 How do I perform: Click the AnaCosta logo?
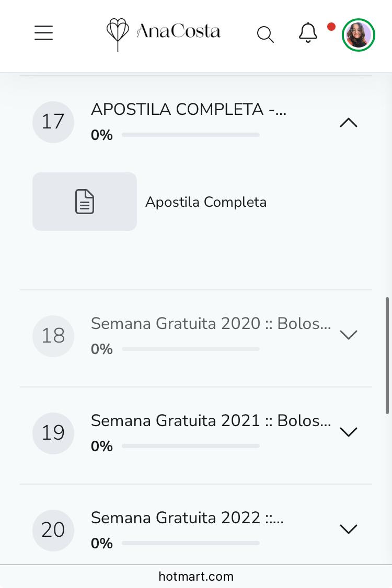click(163, 32)
